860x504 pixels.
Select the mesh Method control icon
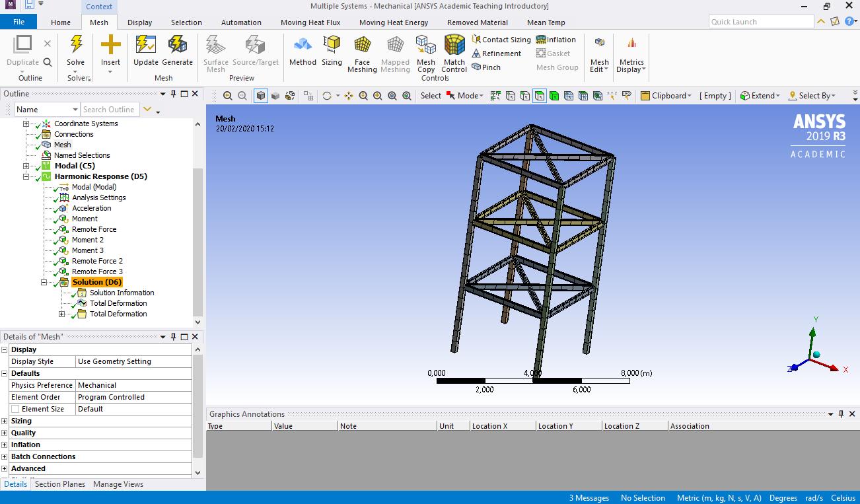(x=303, y=45)
